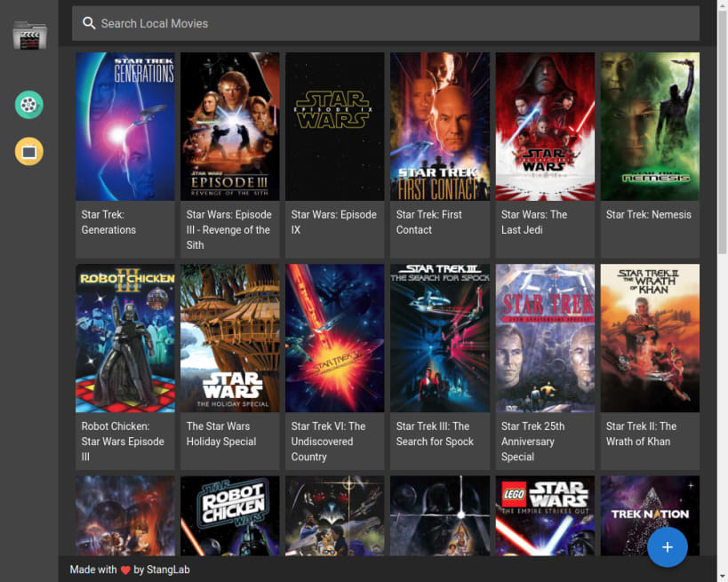
Task: Focus the Search Local Movies field
Action: tap(386, 23)
